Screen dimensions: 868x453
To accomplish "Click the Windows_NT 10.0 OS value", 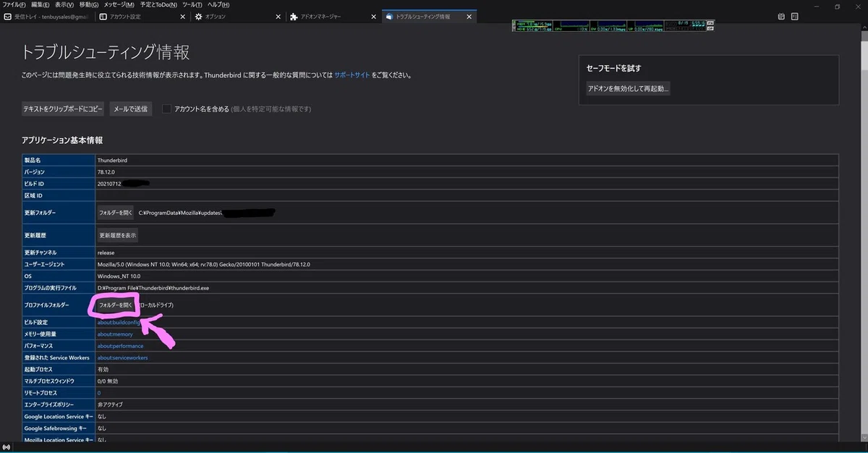I will 119,276.
